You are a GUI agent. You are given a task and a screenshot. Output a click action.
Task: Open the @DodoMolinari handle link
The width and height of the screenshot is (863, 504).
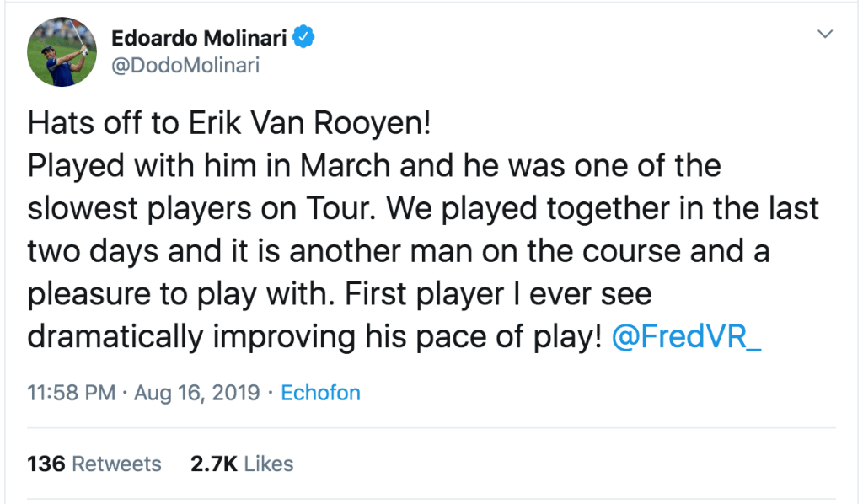coord(185,65)
